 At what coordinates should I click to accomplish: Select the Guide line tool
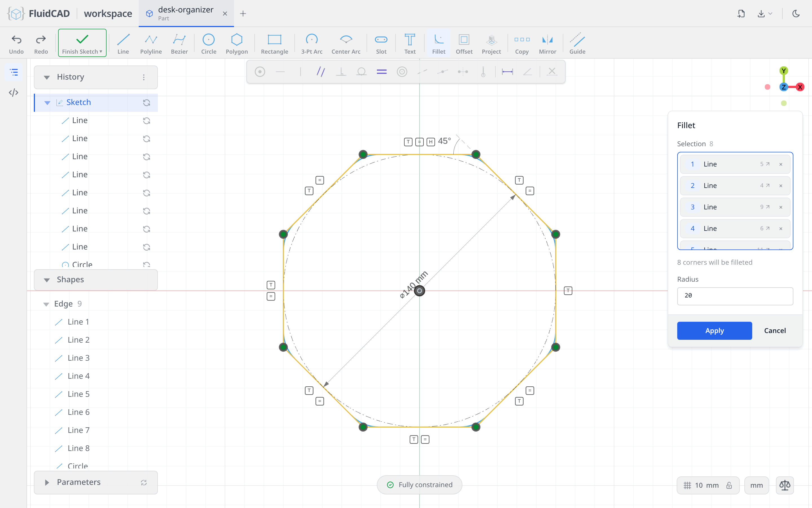coord(577,44)
